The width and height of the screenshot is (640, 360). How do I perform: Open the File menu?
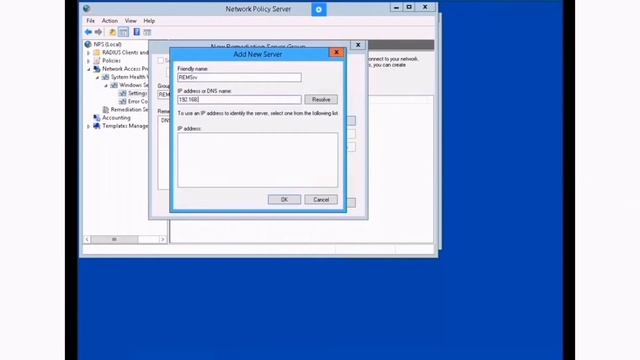(x=90, y=20)
